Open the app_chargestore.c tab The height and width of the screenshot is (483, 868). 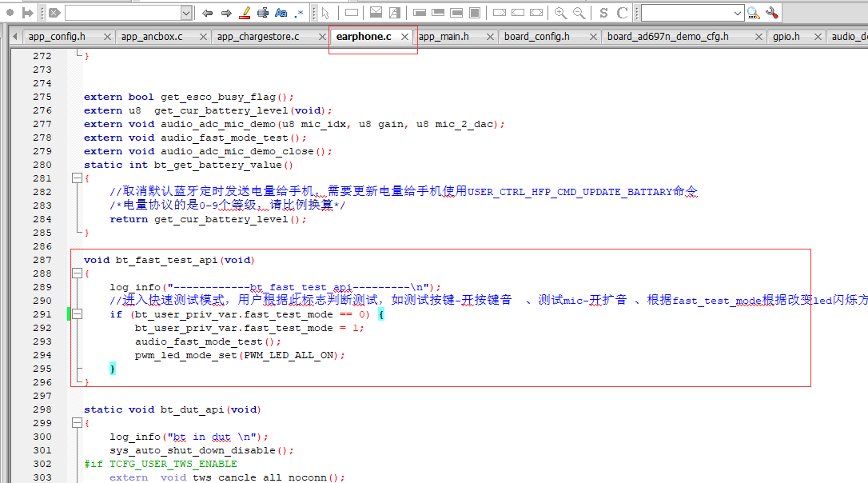click(x=258, y=37)
